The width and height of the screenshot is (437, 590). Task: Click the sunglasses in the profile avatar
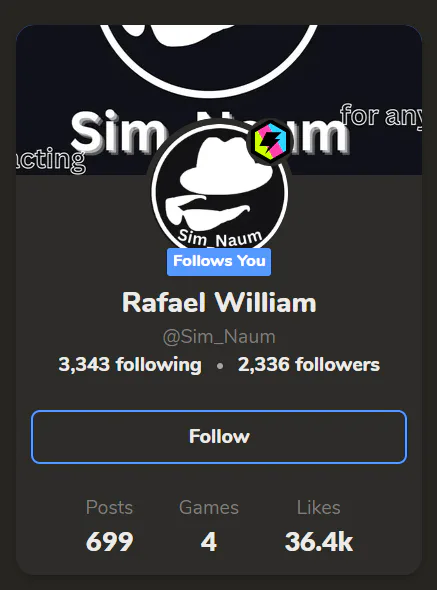pyautogui.click(x=207, y=212)
